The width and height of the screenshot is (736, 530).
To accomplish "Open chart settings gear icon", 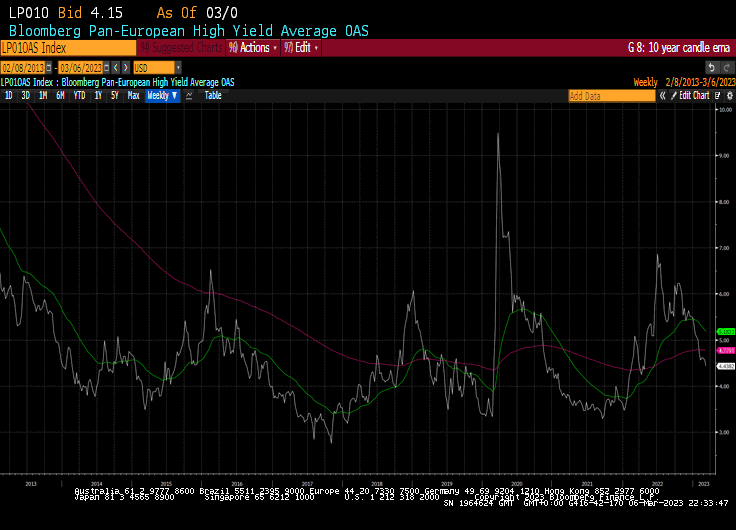I will click(x=729, y=96).
